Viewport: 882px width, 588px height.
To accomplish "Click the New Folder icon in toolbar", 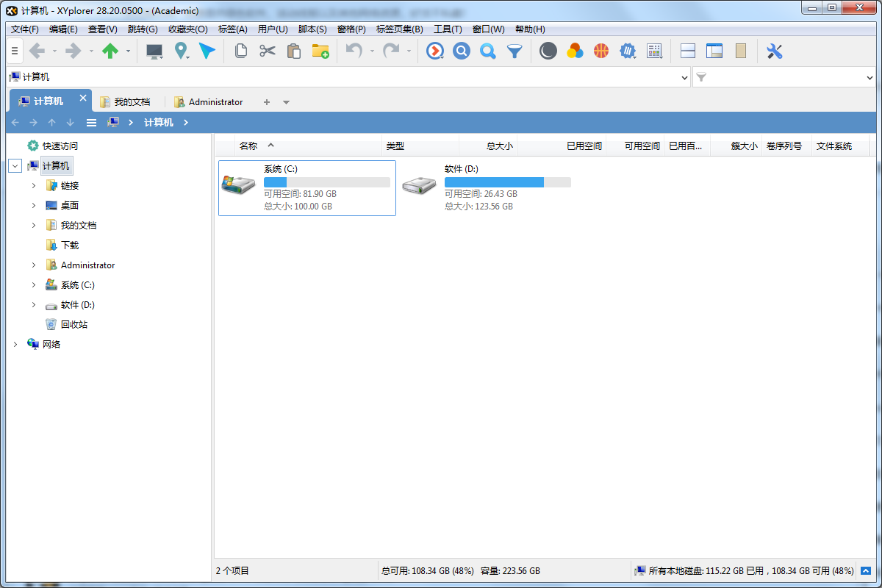I will (x=320, y=51).
